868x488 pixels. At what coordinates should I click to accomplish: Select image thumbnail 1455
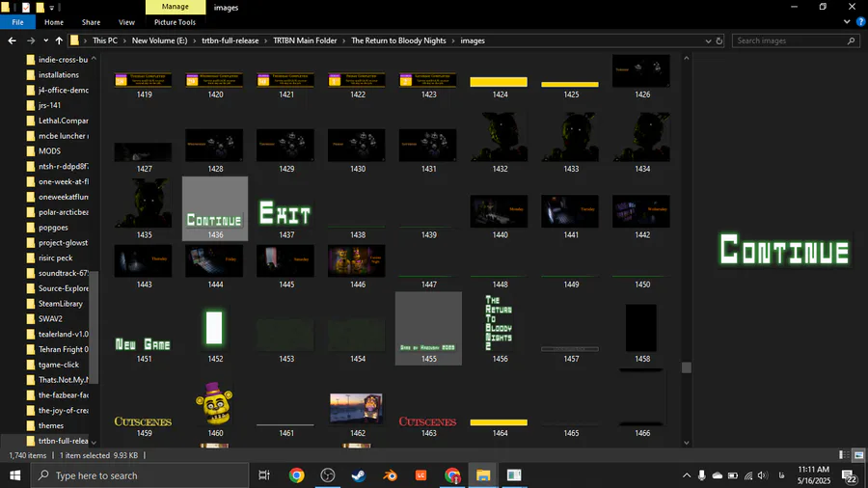coord(428,329)
